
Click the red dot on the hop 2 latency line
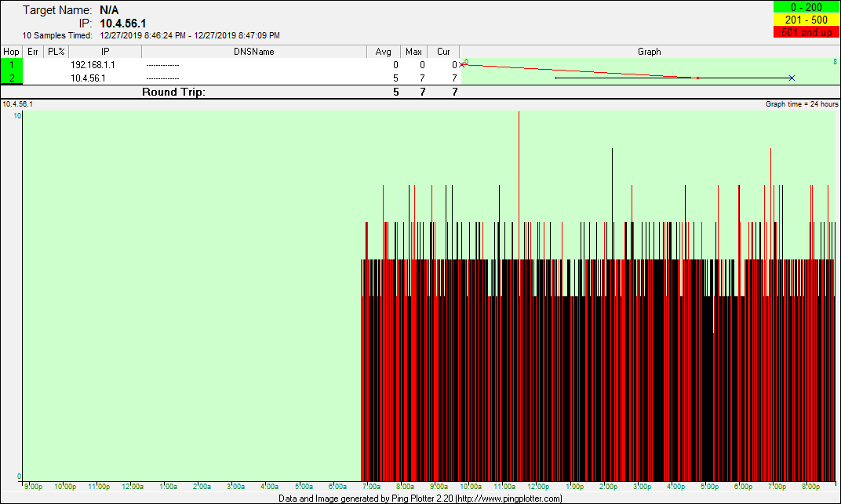pos(697,78)
